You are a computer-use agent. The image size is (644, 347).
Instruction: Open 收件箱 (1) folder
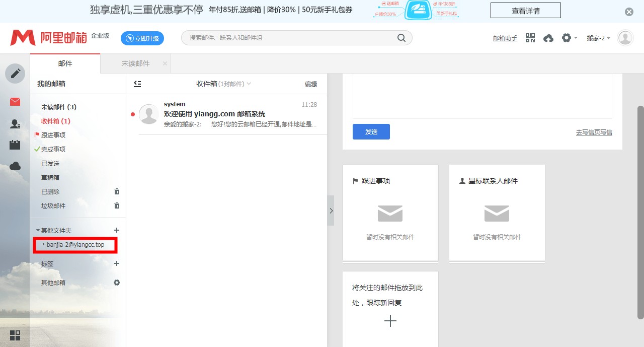[x=56, y=121]
